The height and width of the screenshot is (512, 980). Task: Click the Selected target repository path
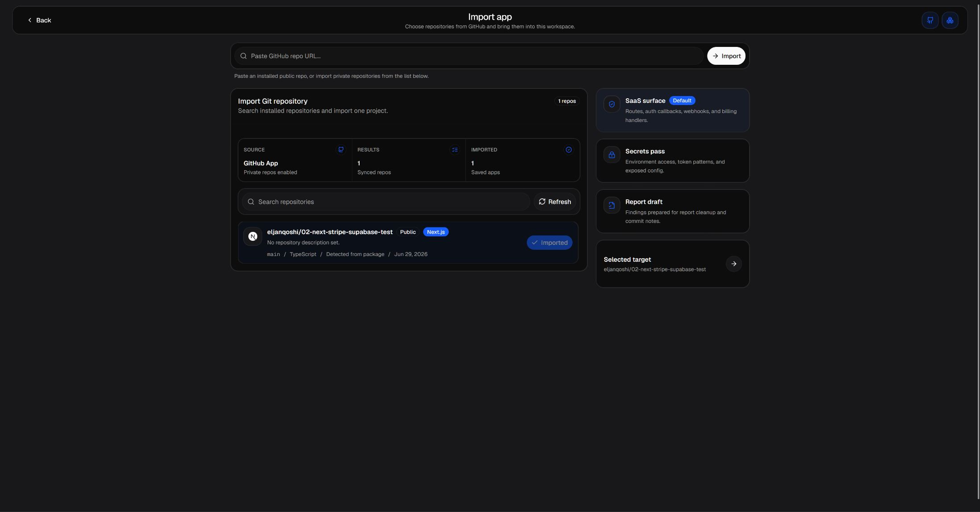(x=655, y=269)
